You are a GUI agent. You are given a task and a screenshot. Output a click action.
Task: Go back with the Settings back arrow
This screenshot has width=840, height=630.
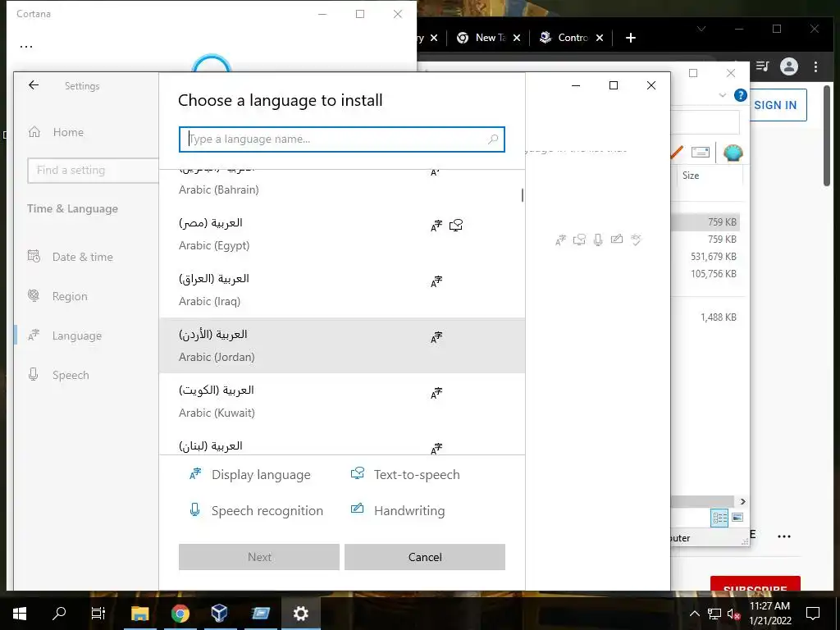34,85
